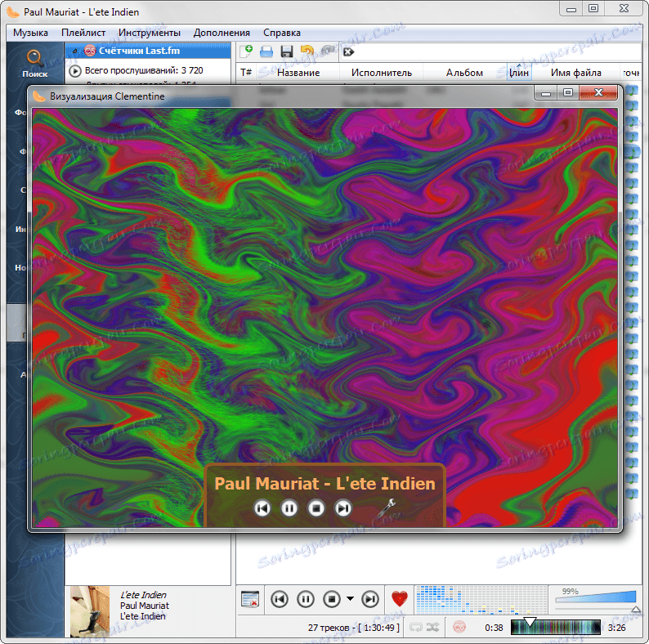Open the stop button dropdown arrow

[x=350, y=599]
